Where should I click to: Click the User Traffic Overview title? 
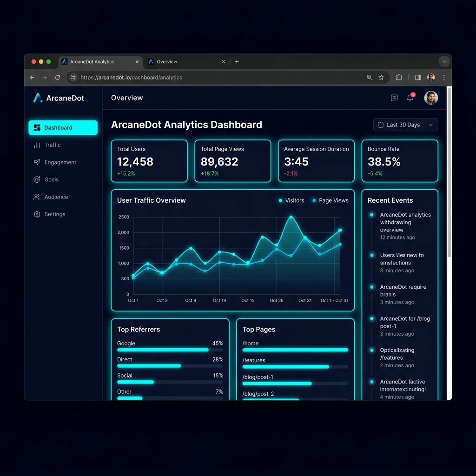151,200
